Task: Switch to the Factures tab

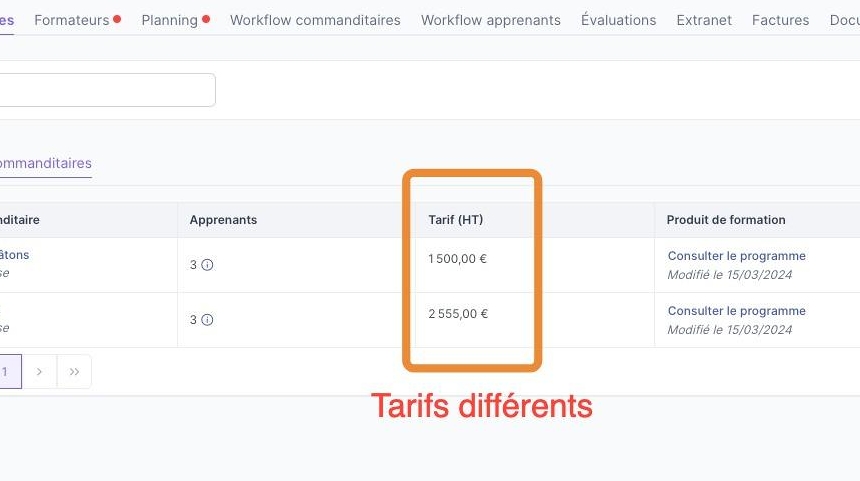Action: tap(780, 20)
